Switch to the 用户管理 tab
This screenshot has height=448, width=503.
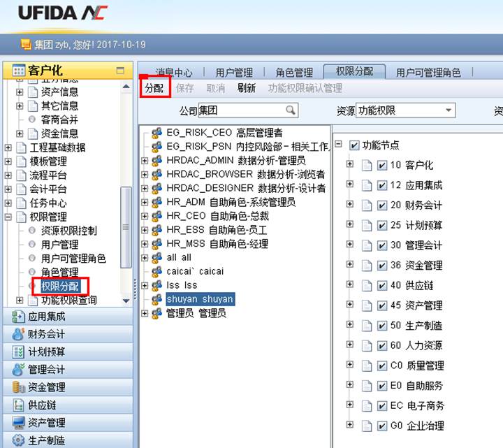pyautogui.click(x=233, y=72)
